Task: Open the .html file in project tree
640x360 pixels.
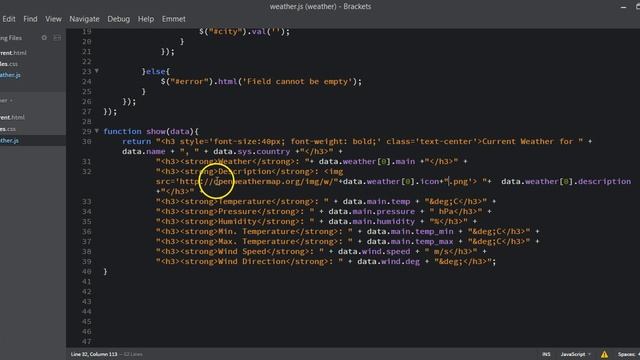Action: point(12,118)
